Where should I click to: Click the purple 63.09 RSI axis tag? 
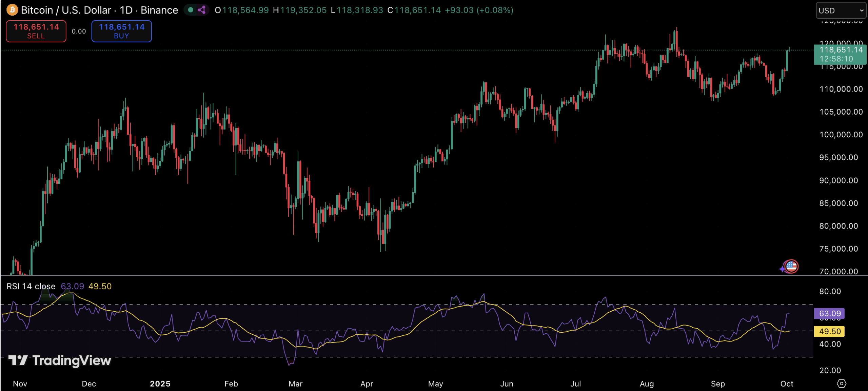click(x=829, y=313)
